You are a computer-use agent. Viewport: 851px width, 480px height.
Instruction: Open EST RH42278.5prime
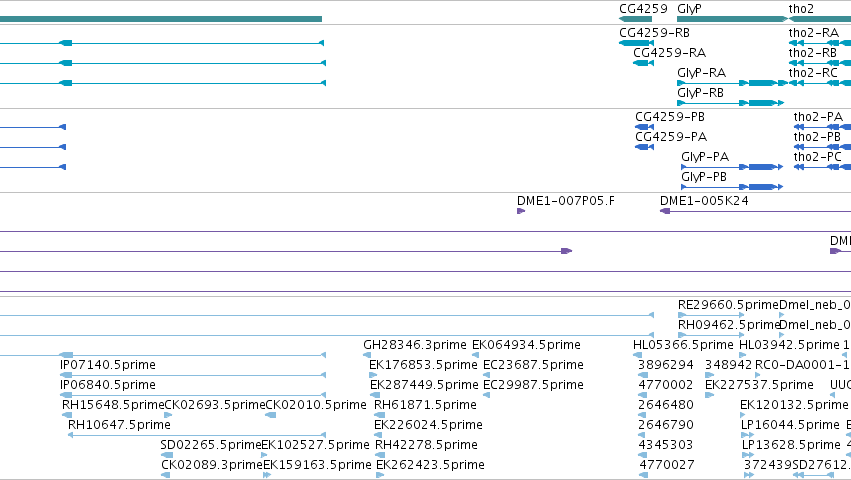427,445
